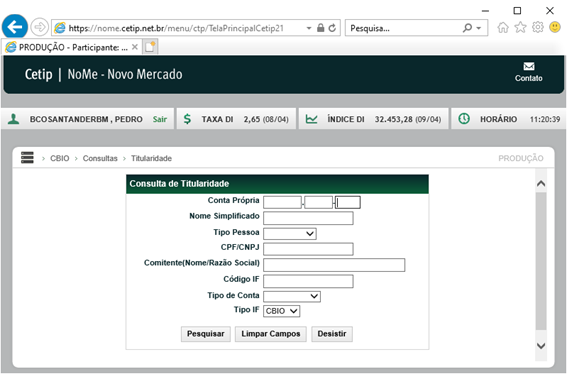Click the Limpar Campos button
Image resolution: width=567 pixels, height=374 pixels.
pos(271,334)
